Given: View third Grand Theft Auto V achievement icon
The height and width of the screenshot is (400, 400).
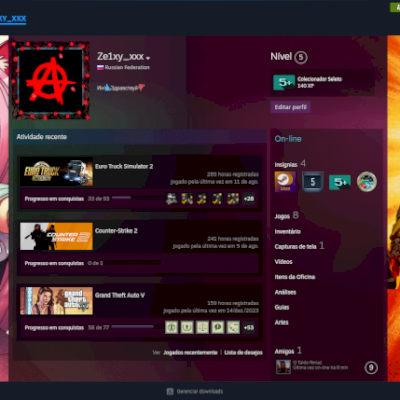Looking at the screenshot, I should pos(202,327).
